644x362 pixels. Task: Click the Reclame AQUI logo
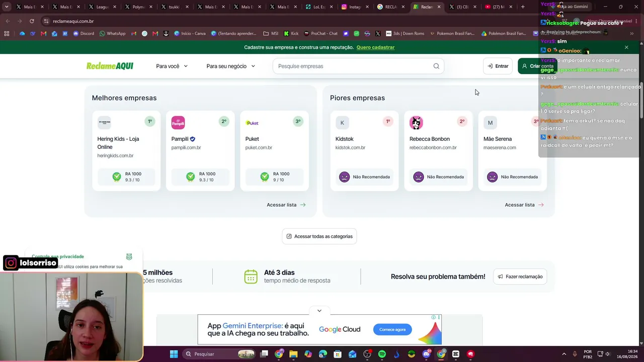110,66
